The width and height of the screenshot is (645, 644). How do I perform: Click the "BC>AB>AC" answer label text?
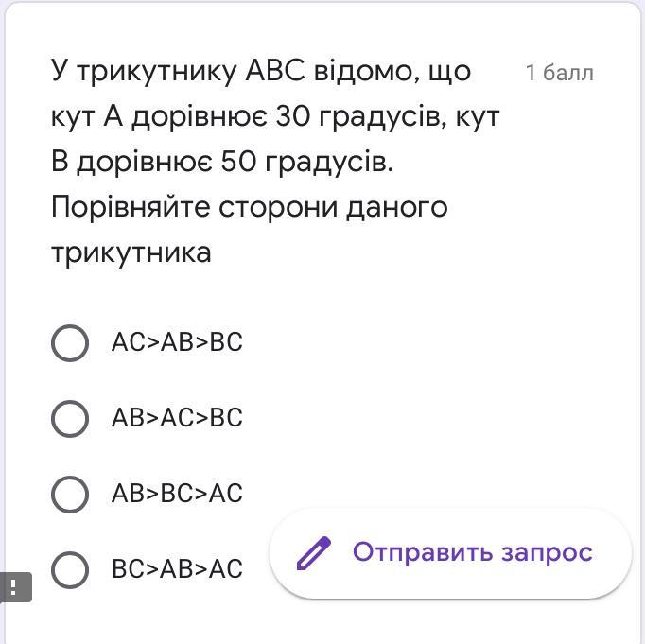[177, 569]
